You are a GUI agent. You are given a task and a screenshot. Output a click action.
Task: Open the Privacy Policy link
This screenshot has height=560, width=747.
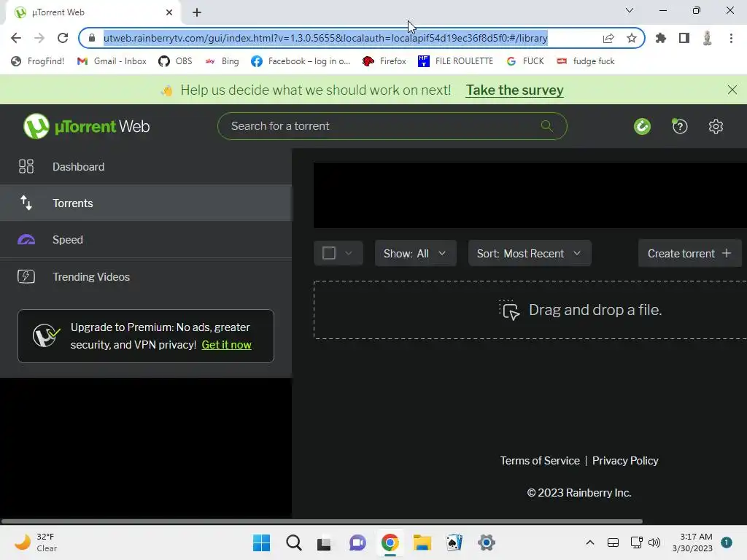pyautogui.click(x=625, y=461)
